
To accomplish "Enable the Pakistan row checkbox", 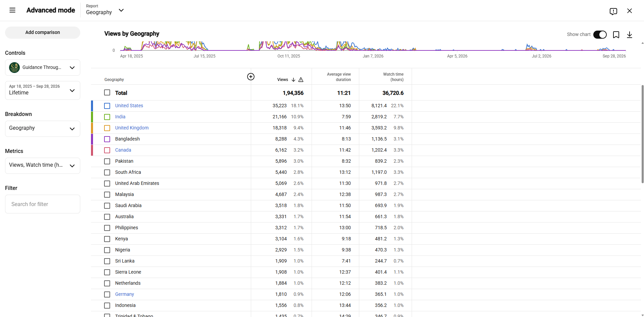I will coord(107,161).
